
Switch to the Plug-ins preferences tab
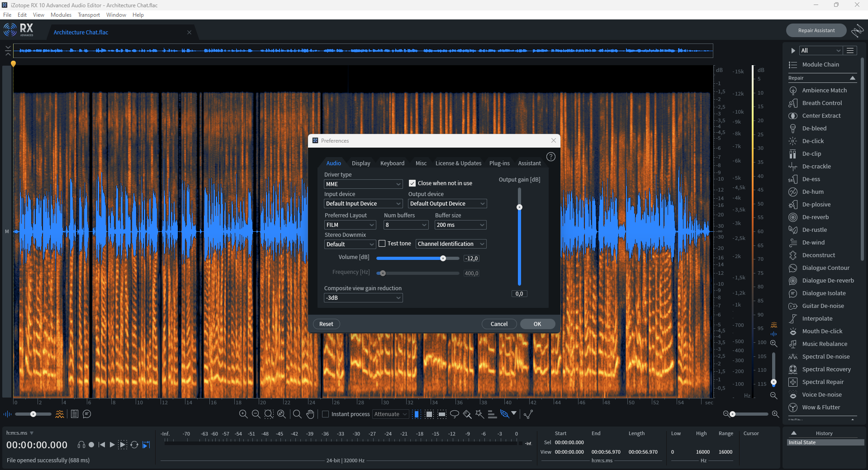click(499, 163)
